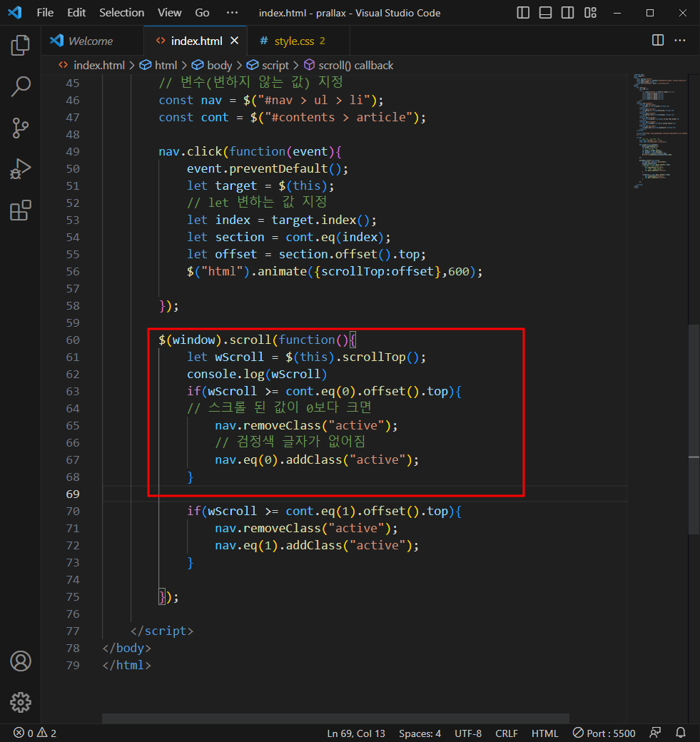Open the Go menu
This screenshot has height=742, width=700.
202,13
